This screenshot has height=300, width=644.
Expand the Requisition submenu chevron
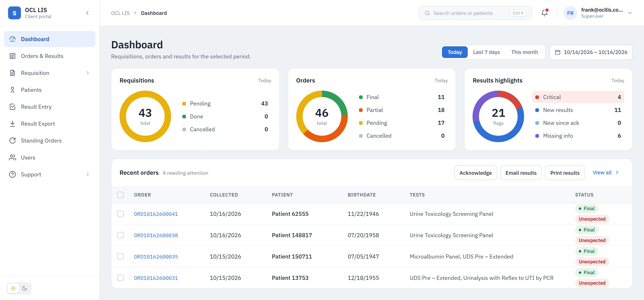point(88,73)
